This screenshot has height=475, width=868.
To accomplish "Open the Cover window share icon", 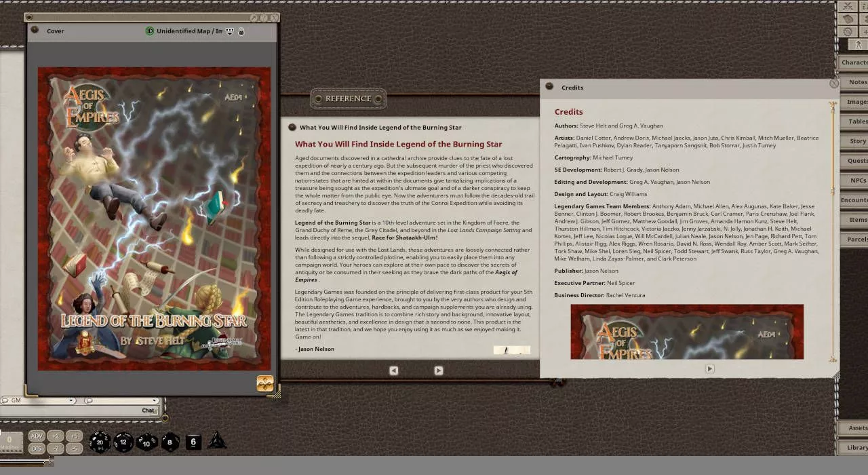I will click(254, 18).
